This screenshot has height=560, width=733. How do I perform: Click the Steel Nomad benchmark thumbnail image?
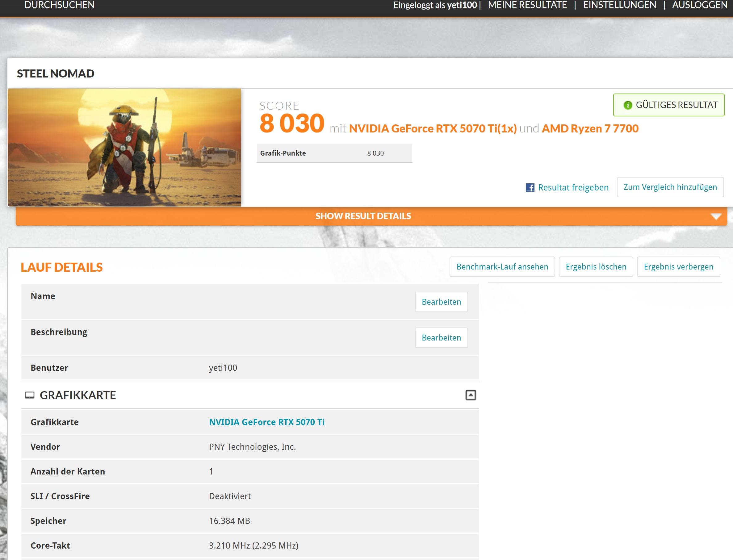pyautogui.click(x=124, y=147)
